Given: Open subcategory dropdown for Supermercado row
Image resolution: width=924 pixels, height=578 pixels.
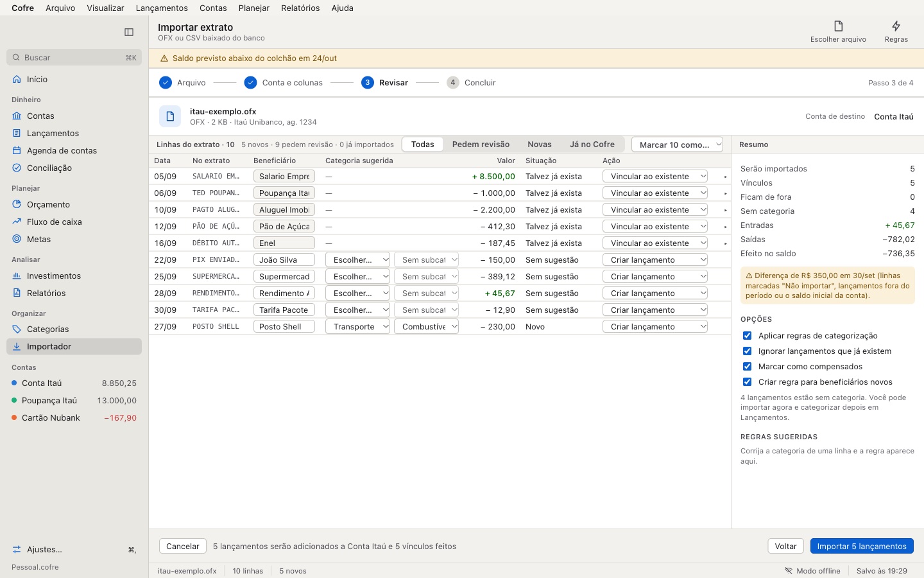Looking at the screenshot, I should pyautogui.click(x=426, y=277).
